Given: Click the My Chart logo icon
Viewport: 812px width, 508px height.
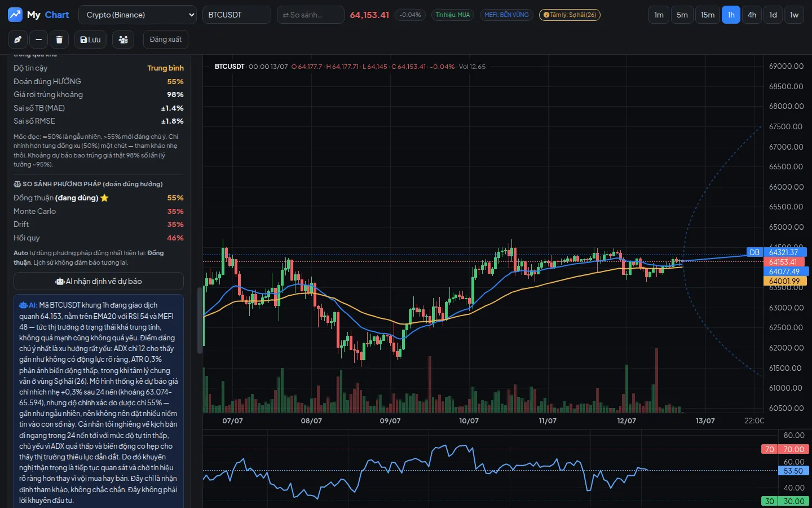Looking at the screenshot, I should tap(15, 15).
